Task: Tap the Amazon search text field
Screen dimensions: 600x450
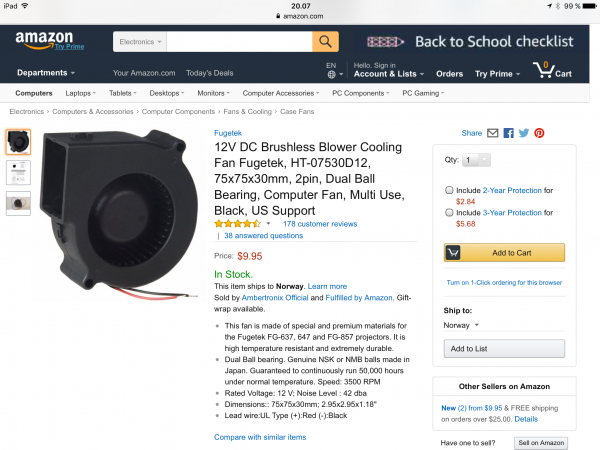Action: pos(239,42)
